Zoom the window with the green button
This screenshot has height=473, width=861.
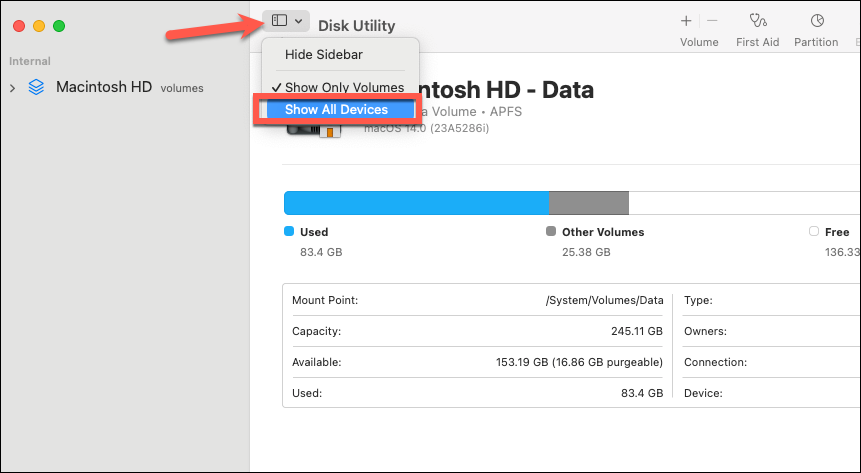pyautogui.click(x=59, y=26)
